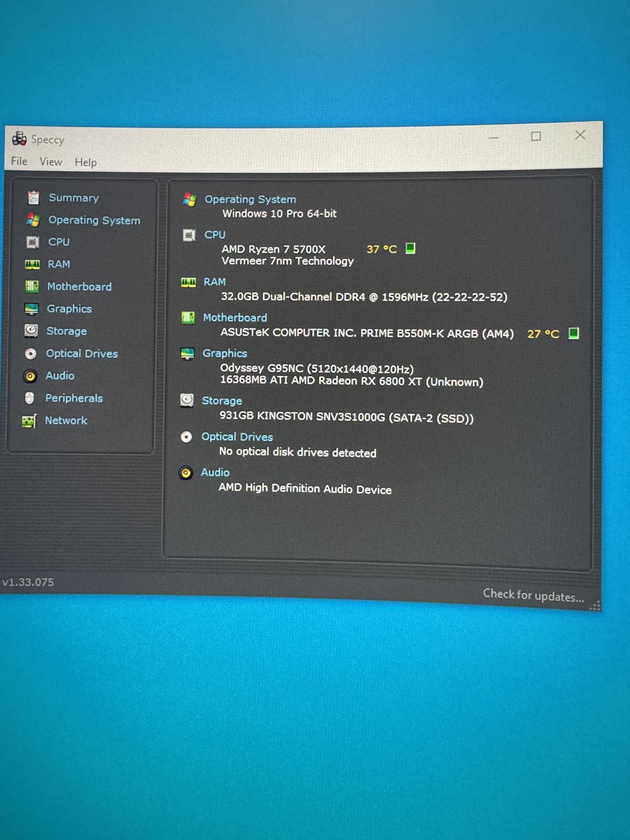Click the Network card icon in sidebar
This screenshot has height=840, width=630.
click(x=29, y=421)
